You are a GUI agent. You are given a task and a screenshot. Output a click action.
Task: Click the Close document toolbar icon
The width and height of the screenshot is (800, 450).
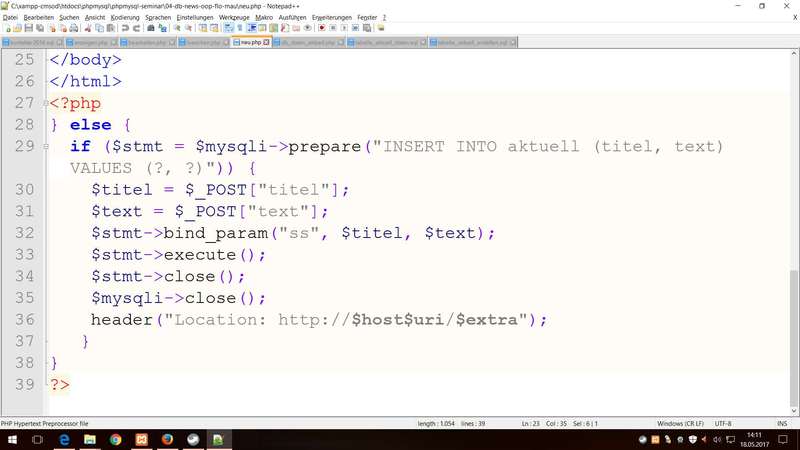coord(52,28)
